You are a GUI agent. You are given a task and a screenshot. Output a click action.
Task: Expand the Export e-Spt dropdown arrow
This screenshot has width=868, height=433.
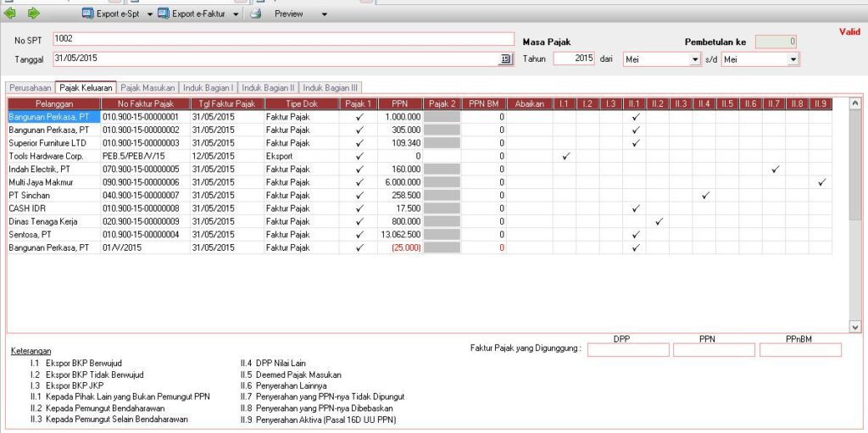150,14
